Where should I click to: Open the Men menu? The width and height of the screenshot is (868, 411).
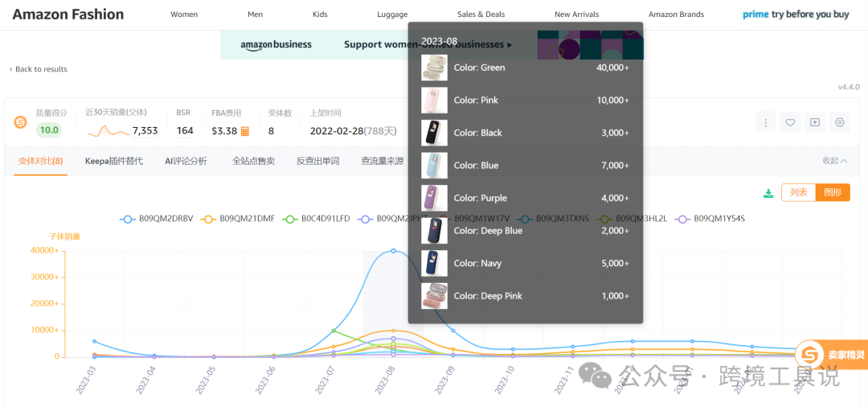pyautogui.click(x=256, y=14)
